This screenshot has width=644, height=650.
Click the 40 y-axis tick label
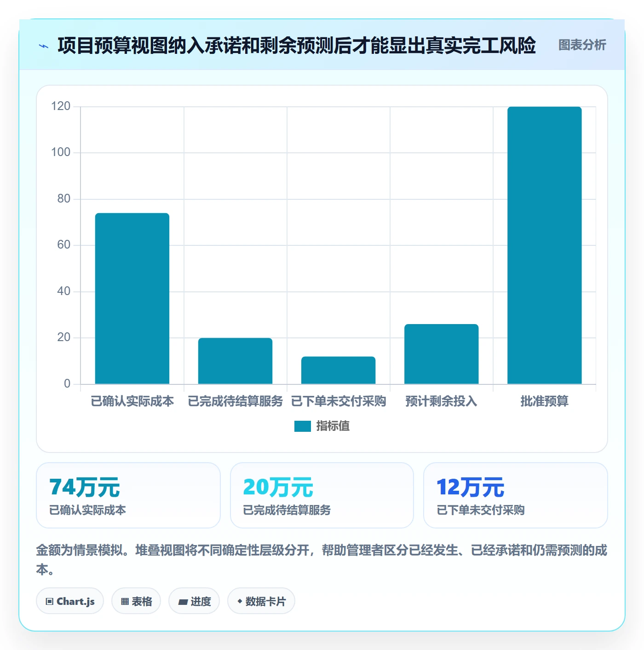64,291
